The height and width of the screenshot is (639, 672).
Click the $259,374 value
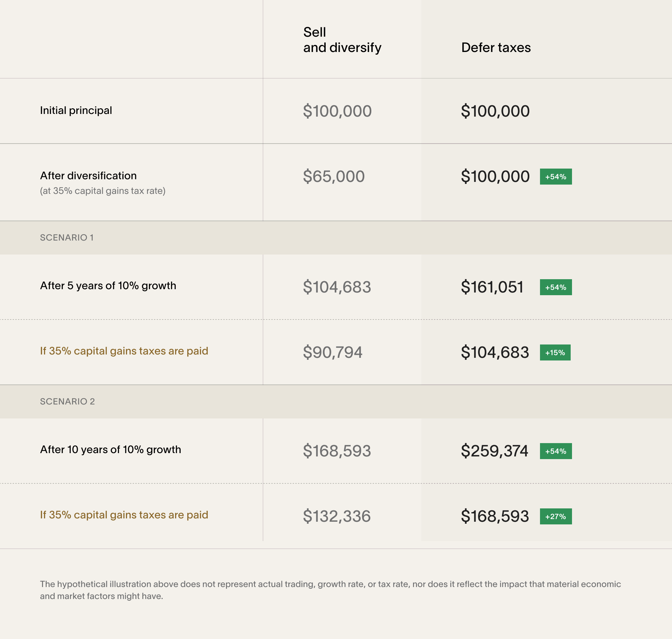(x=494, y=451)
